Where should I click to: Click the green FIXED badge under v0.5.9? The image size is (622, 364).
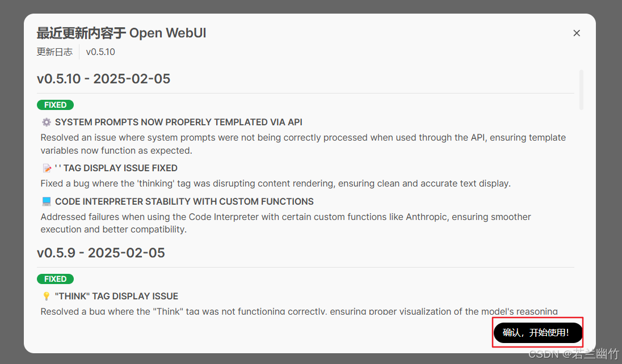coord(55,279)
